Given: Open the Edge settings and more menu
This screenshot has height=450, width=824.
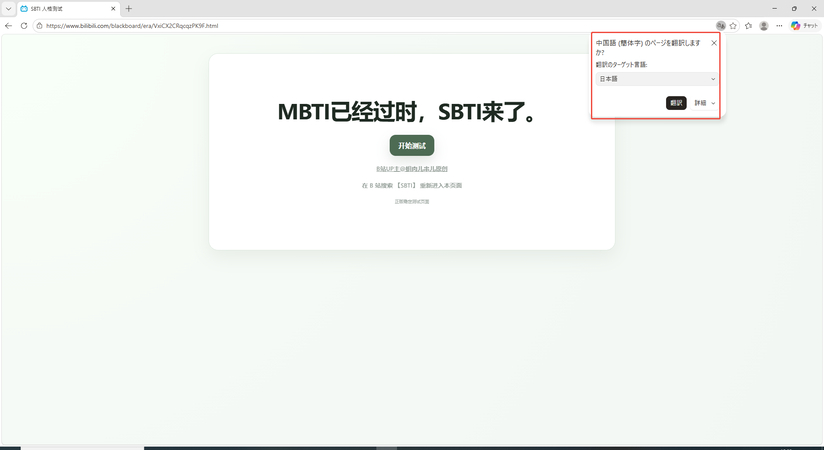Looking at the screenshot, I should tap(779, 26).
